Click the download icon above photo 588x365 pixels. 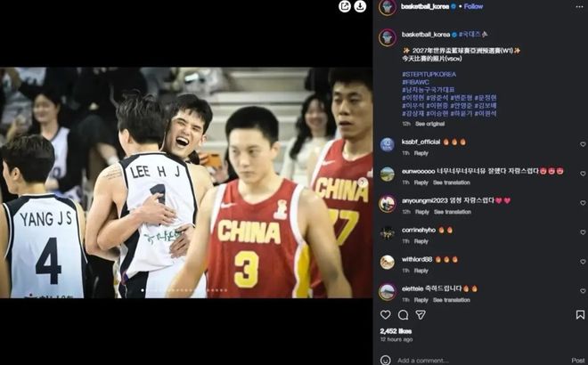[360, 6]
